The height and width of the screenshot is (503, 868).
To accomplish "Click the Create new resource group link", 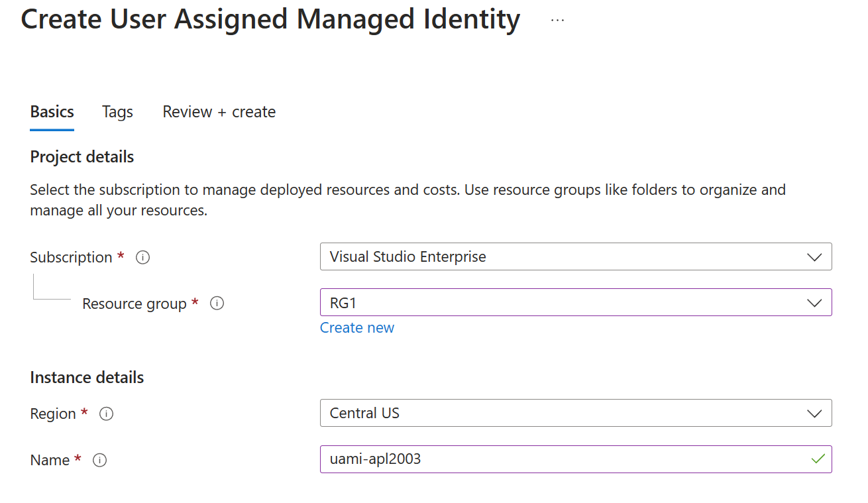I will point(357,327).
